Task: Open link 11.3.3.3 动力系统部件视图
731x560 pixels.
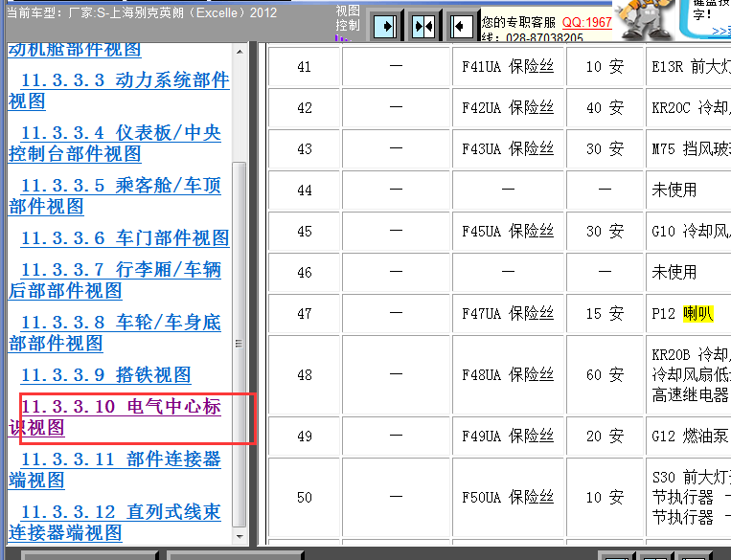Action: coord(119,90)
